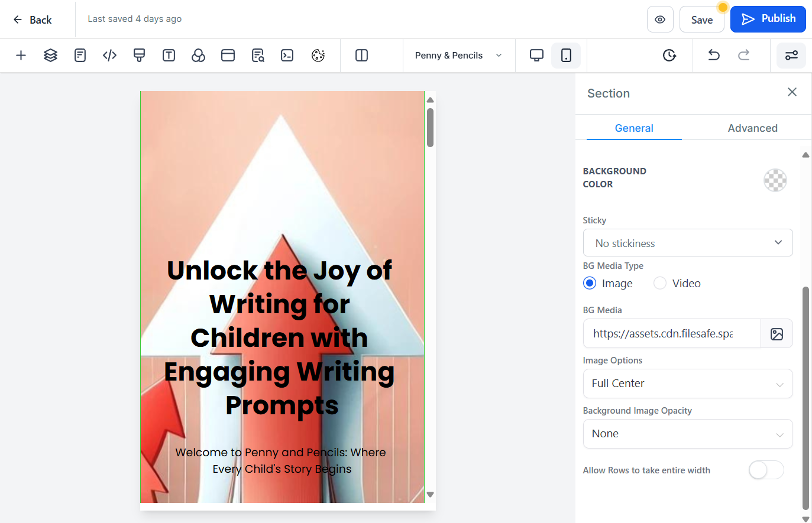Viewport: 812px width, 523px height.
Task: Click the add element plus icon
Action: [21, 56]
